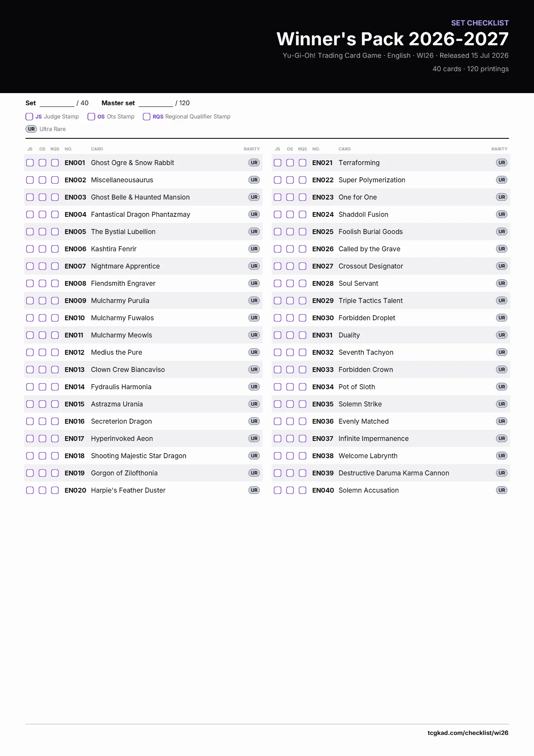
Task: Open the tcgkad.com/checklist/wi26 footer link
Action: (468, 733)
